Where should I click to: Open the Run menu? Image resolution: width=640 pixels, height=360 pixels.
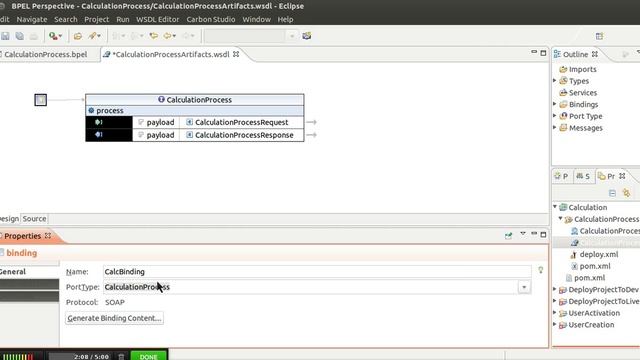point(122,19)
